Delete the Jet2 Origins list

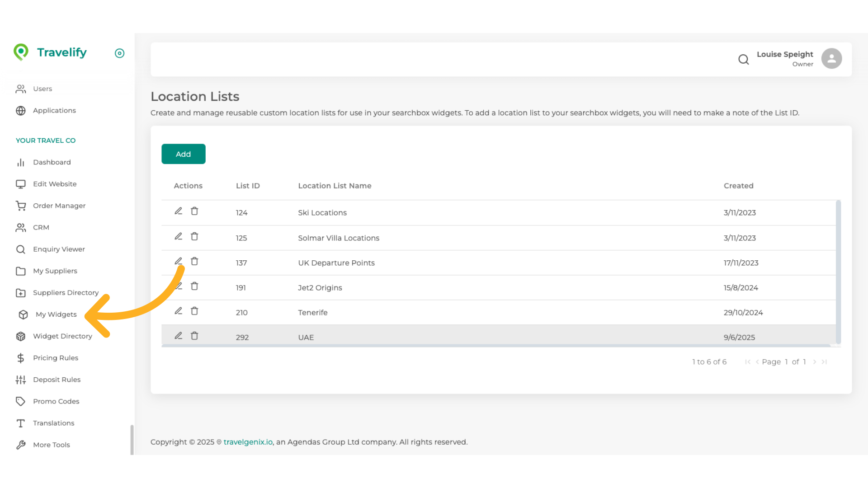click(194, 286)
